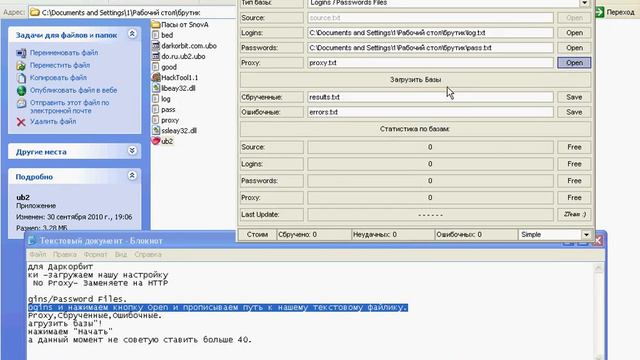Expand the Другие места panel
640x360 pixels.
pos(132,151)
